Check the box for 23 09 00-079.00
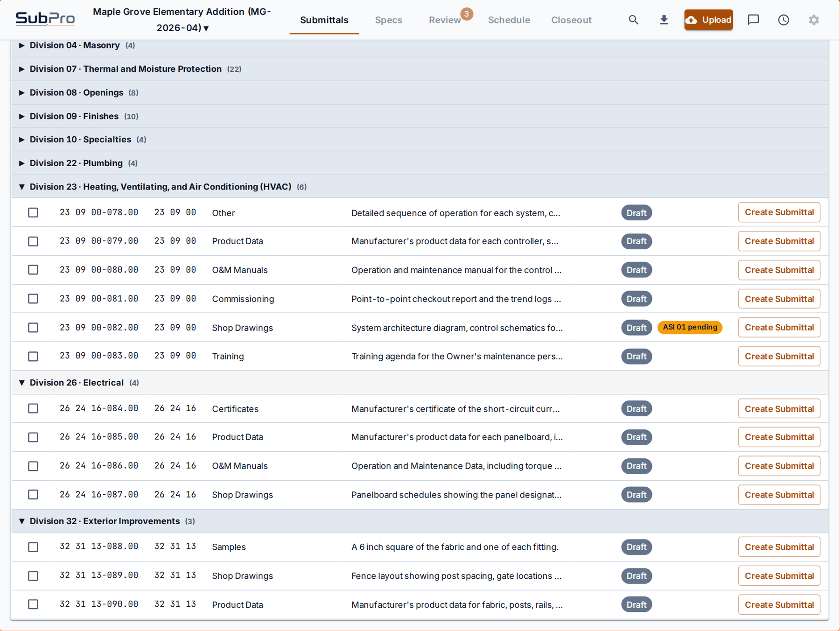Image resolution: width=840 pixels, height=631 pixels. pyautogui.click(x=33, y=241)
